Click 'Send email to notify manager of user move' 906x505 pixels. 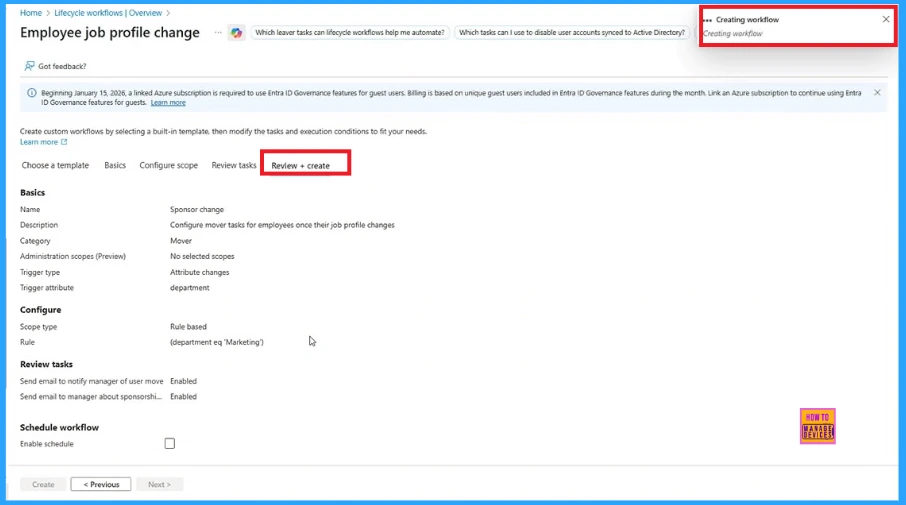92,381
